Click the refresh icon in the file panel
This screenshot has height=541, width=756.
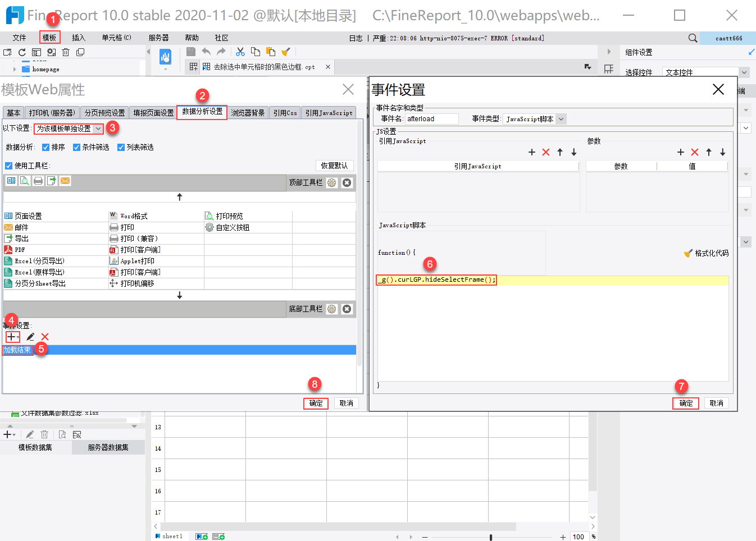(22, 52)
